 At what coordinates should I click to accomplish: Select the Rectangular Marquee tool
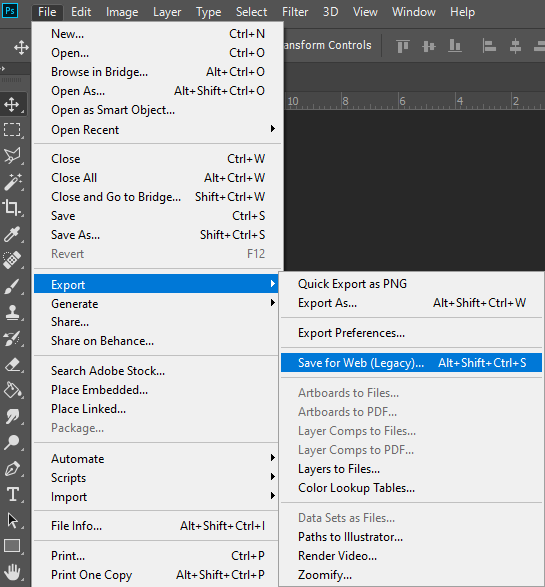(12, 130)
